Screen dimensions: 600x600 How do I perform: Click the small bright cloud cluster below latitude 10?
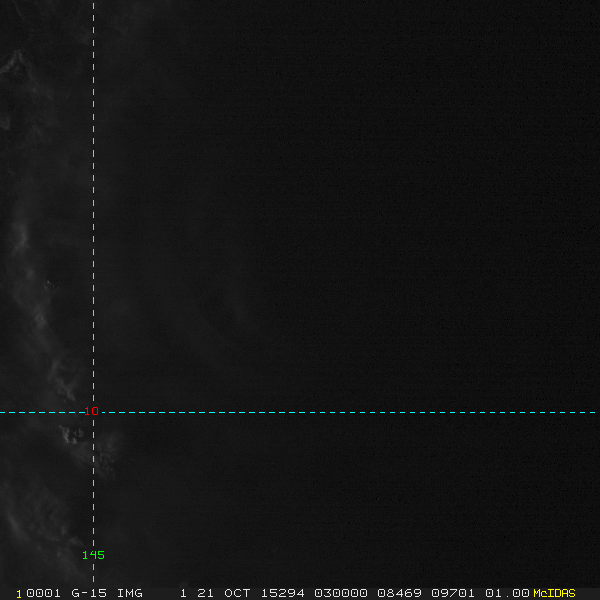coord(72,435)
